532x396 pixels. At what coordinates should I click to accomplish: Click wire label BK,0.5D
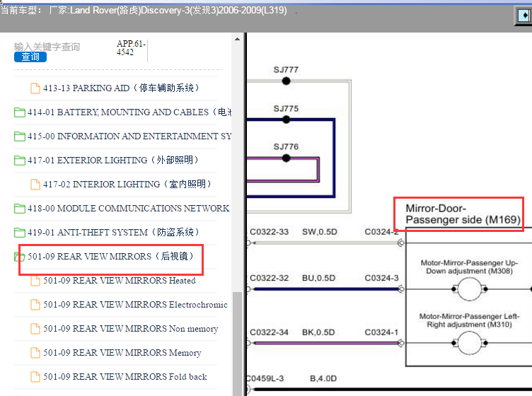tap(318, 332)
